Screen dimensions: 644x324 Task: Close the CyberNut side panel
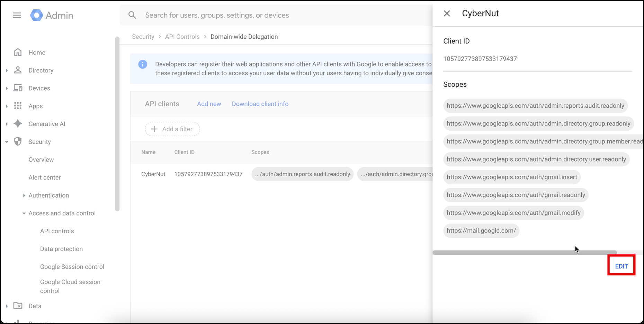[x=447, y=14]
